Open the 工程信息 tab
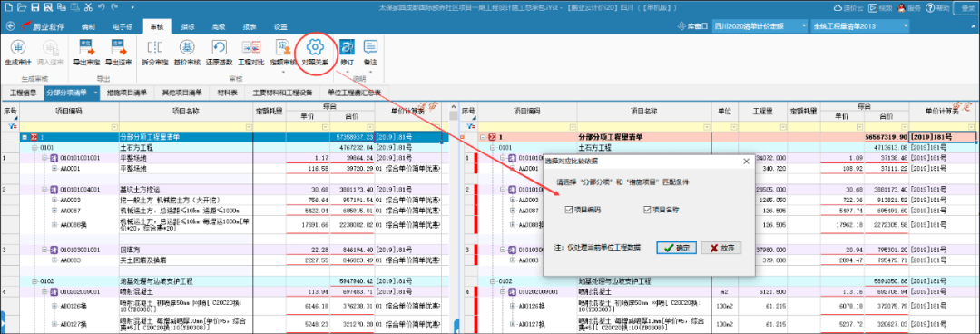Viewport: 980px width, 334px height. [23, 93]
